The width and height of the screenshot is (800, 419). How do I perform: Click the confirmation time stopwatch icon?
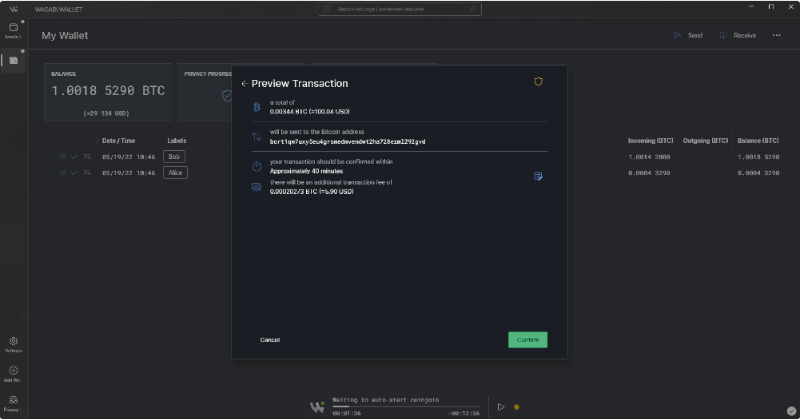click(x=256, y=165)
